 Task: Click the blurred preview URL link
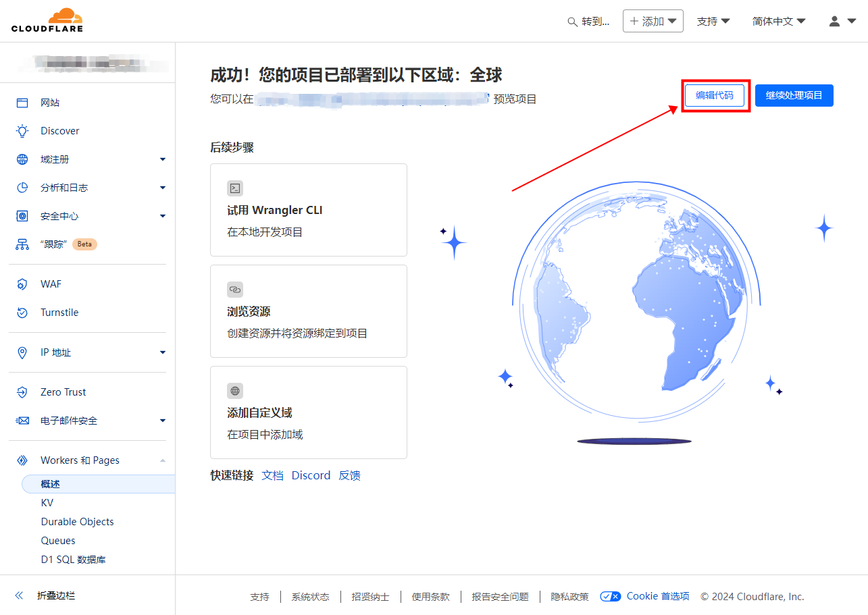(x=372, y=99)
